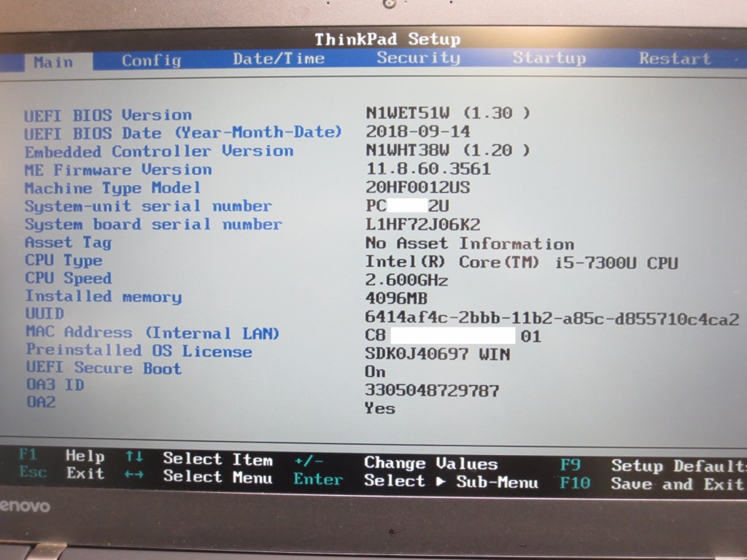The width and height of the screenshot is (747, 560).
Task: Switch to the Date/Time tab
Action: (279, 58)
